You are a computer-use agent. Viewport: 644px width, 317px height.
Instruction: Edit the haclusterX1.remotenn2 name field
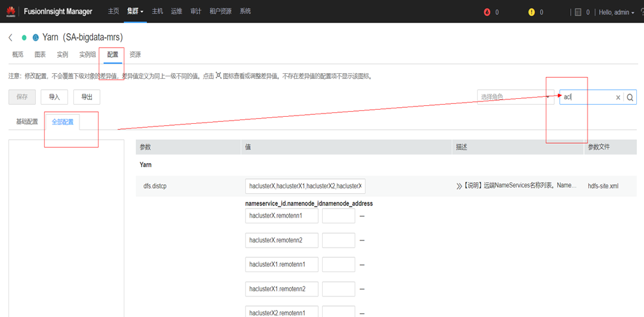[x=282, y=289]
